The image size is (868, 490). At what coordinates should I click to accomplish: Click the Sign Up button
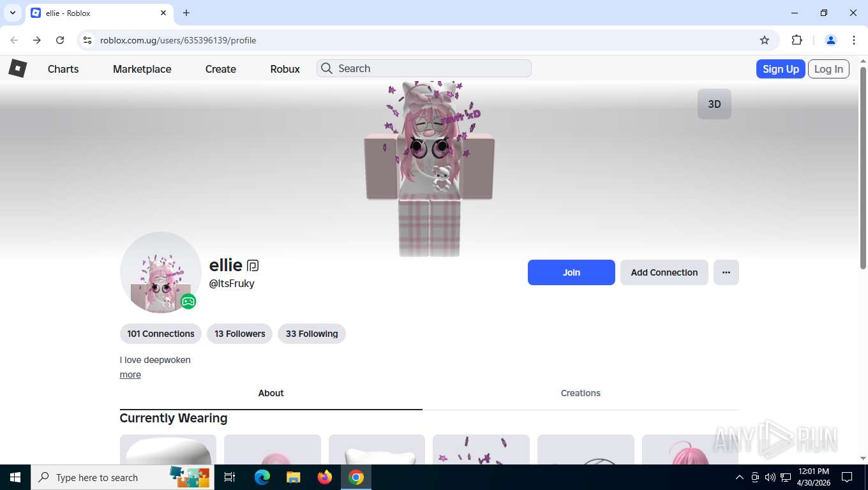(781, 69)
